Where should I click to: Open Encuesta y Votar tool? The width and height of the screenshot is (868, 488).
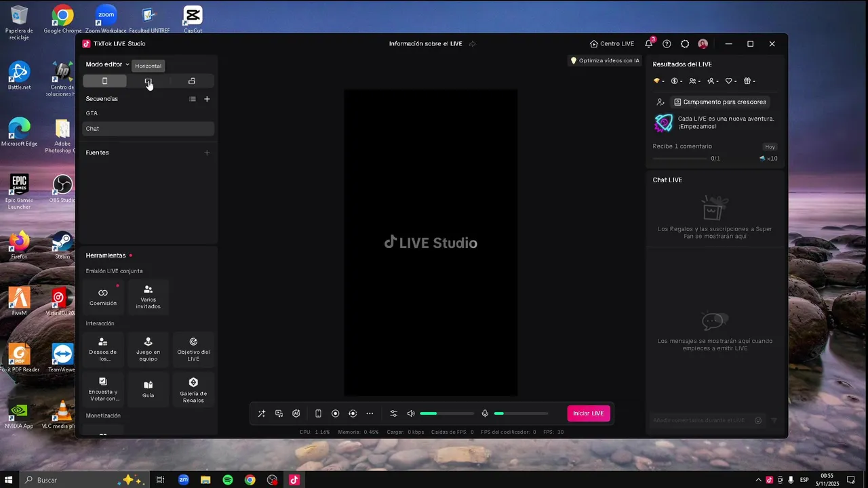pyautogui.click(x=103, y=389)
